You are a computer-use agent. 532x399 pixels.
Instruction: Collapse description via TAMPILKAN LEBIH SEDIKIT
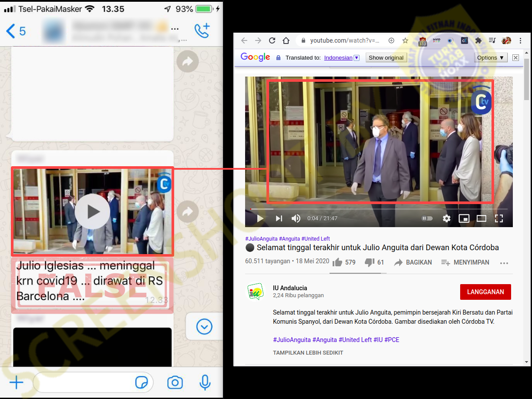(308, 352)
